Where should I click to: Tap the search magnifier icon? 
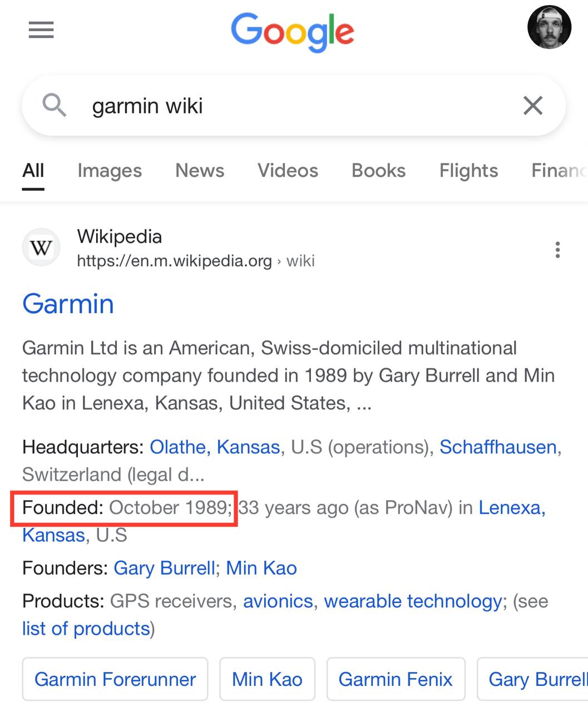point(55,105)
